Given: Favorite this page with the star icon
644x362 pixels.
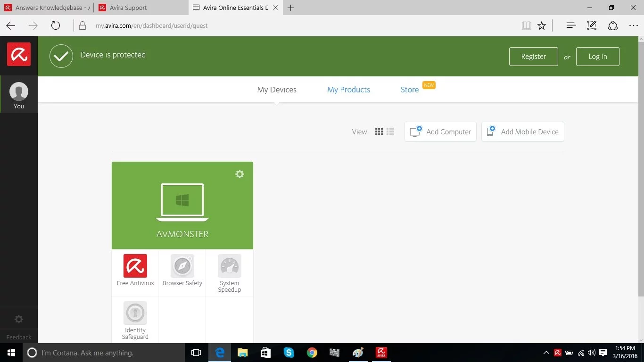Looking at the screenshot, I should [542, 26].
